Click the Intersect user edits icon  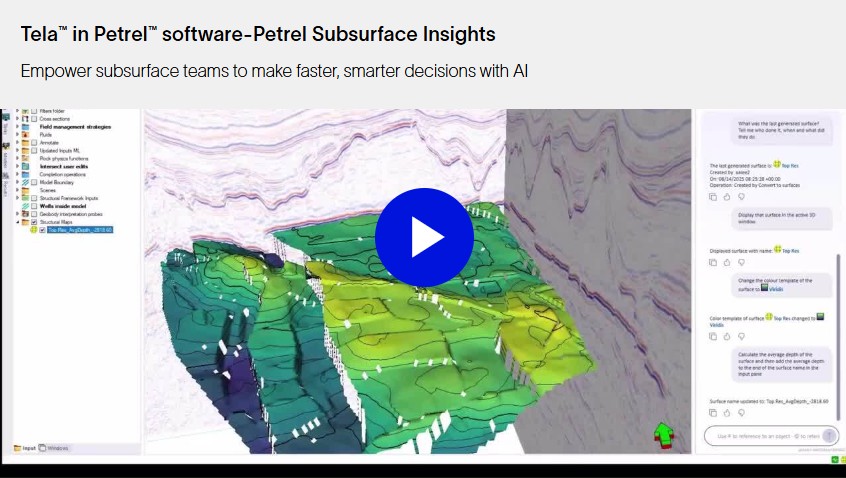click(25, 166)
